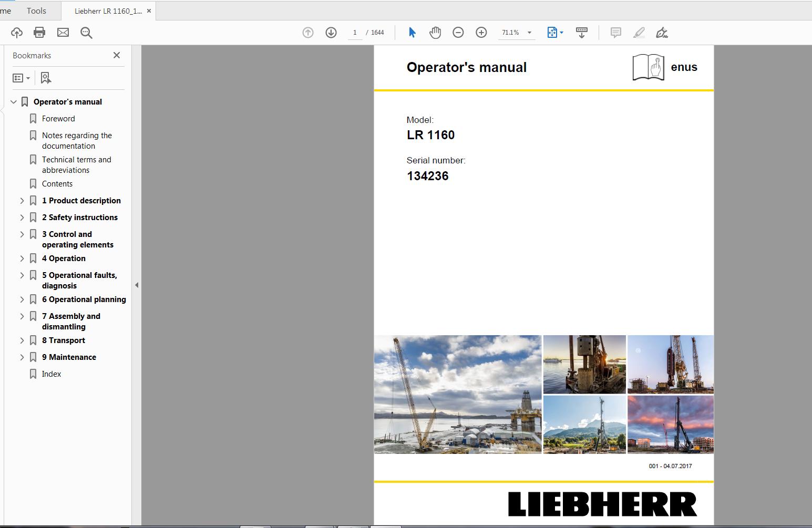Screen dimensions: 812x528
Task: Expand 5 Operational faults, diagnosis
Action: coord(22,275)
